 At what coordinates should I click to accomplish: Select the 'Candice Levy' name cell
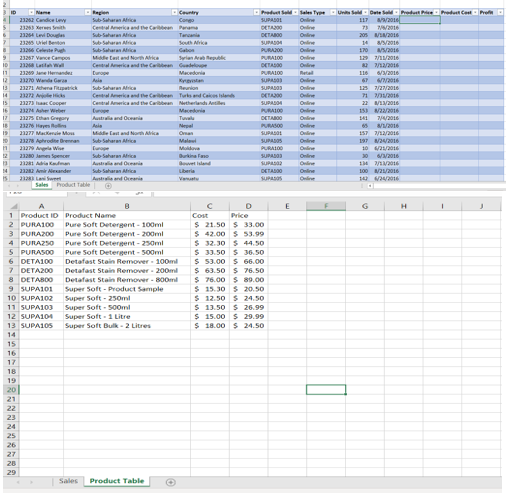click(x=63, y=20)
